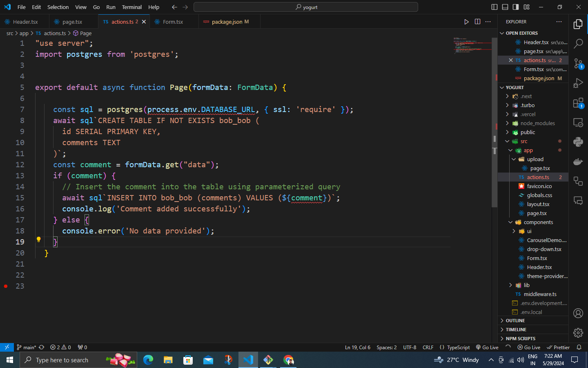588x368 pixels.
Task: Open the Search view in activity bar
Action: (578, 43)
